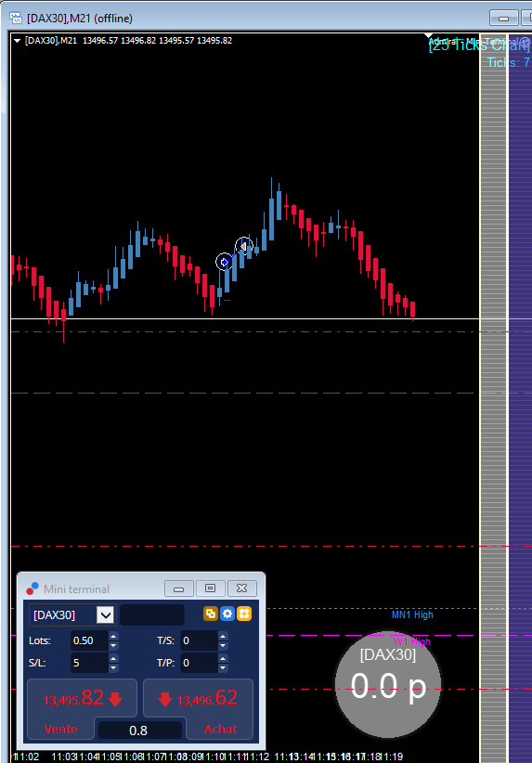Open Mini terminal settings gear icon
This screenshot has height=763, width=532.
tap(227, 614)
